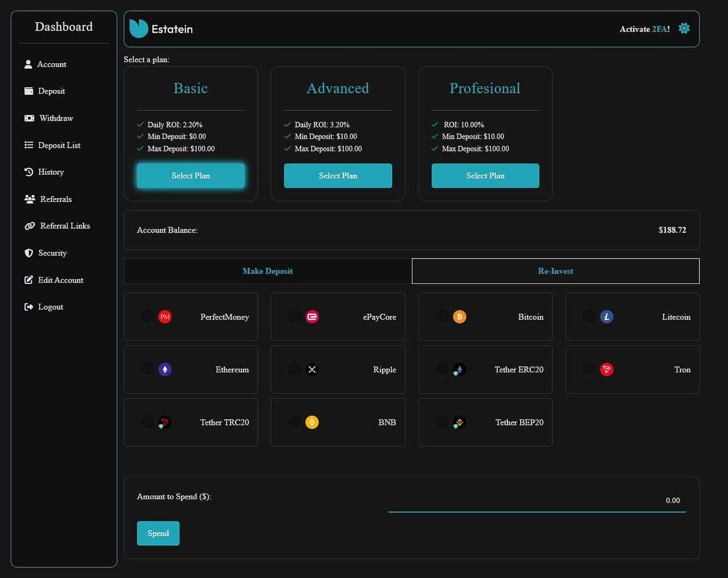Click the Referral Links menu text
Viewport: 728px width, 578px height.
[65, 226]
